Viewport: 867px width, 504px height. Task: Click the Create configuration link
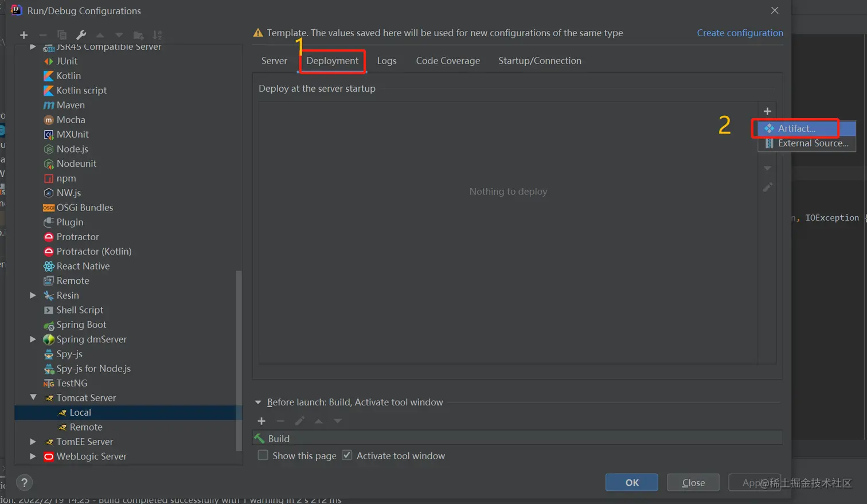tap(740, 33)
